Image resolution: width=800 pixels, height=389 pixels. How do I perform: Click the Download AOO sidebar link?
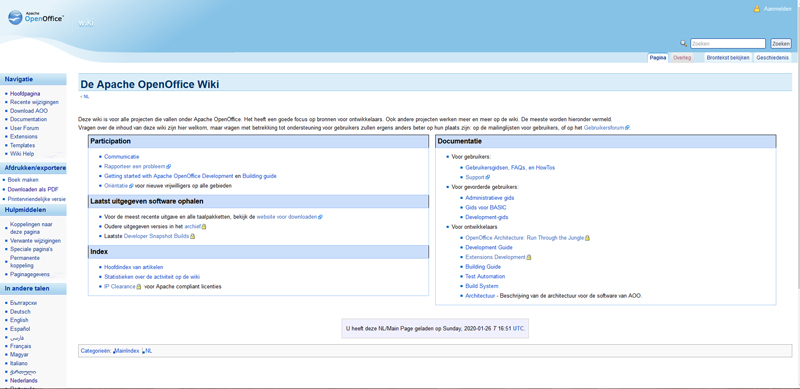[29, 111]
